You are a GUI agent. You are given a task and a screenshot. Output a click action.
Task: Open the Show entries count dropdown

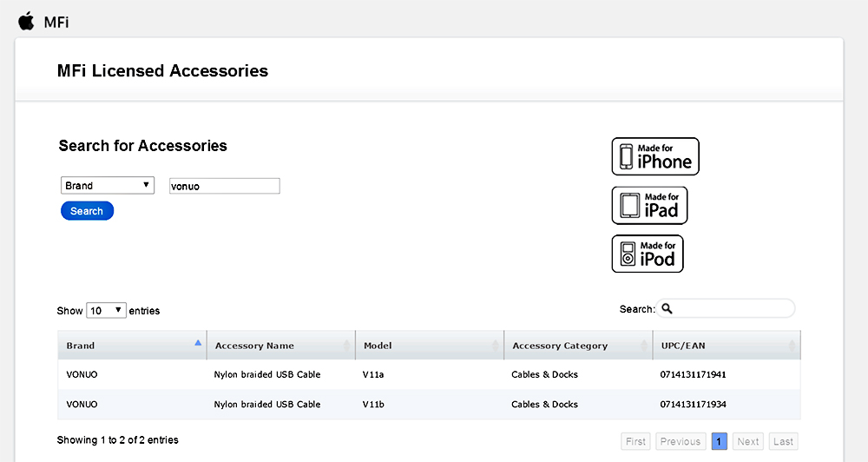[106, 310]
